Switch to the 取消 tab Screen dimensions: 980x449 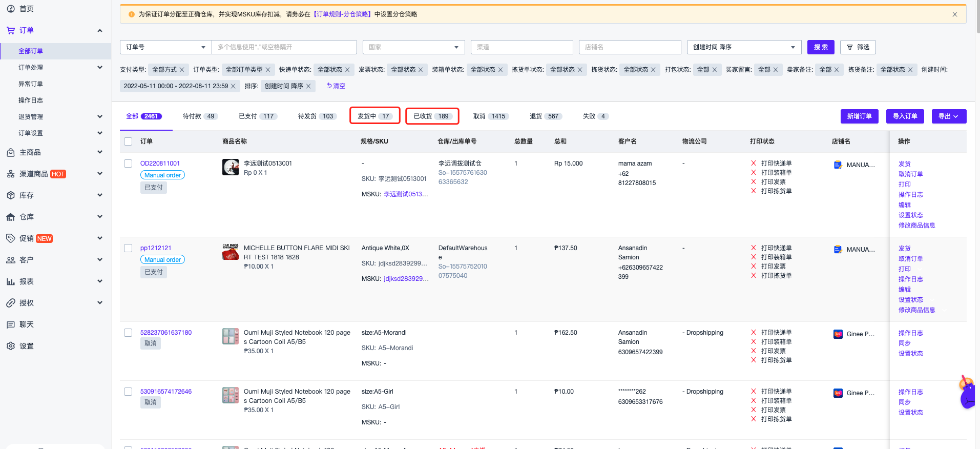point(491,116)
